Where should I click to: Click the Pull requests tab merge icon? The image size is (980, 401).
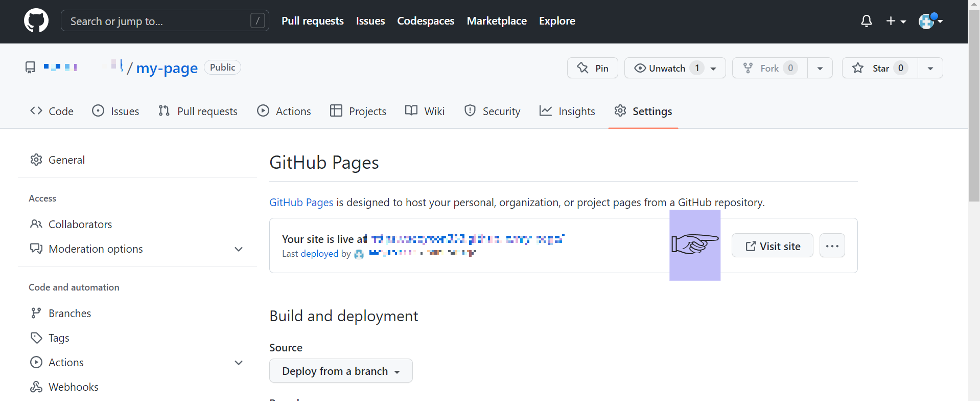[164, 110]
